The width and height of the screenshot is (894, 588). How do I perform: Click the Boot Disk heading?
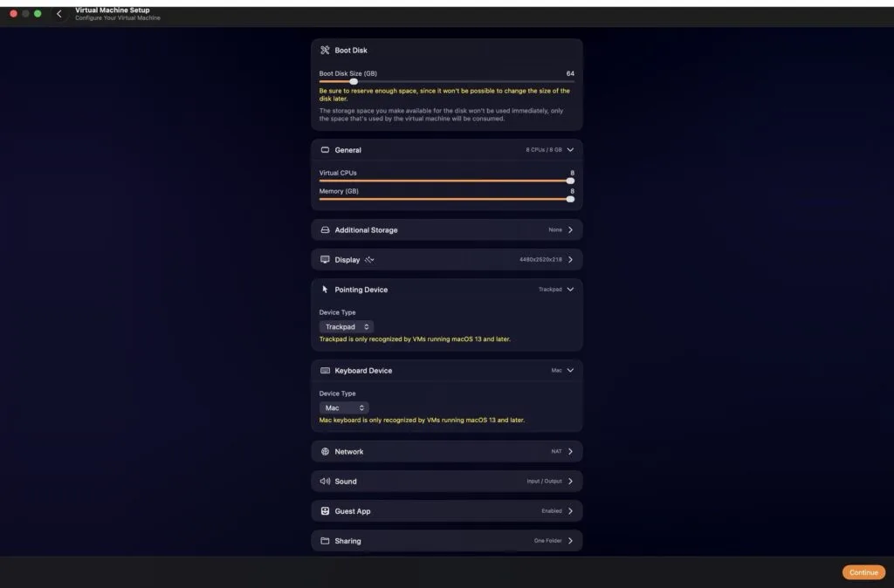(351, 50)
